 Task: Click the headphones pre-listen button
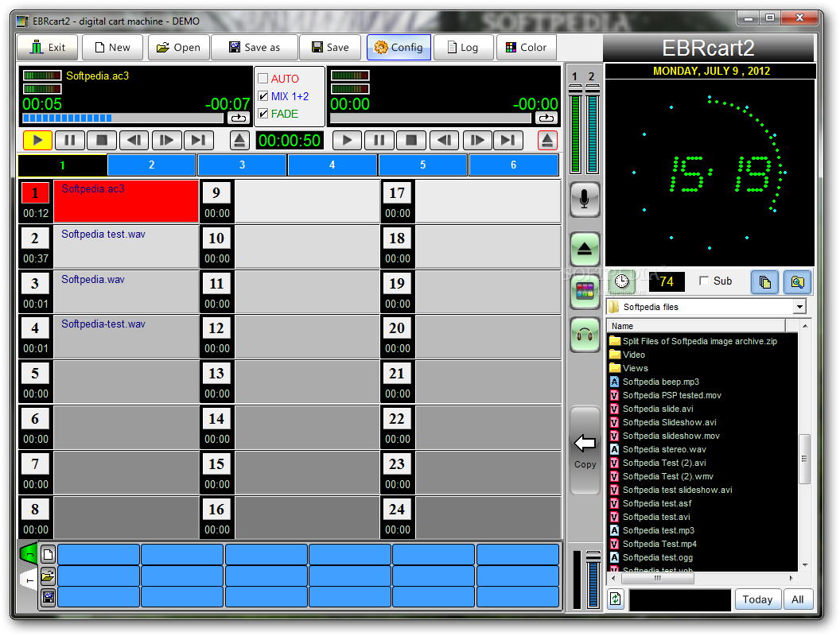[585, 335]
